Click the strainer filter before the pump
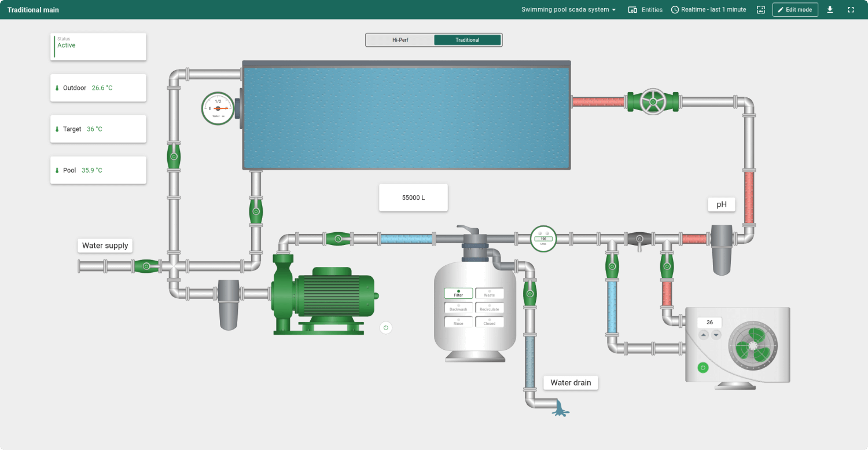 (x=229, y=305)
